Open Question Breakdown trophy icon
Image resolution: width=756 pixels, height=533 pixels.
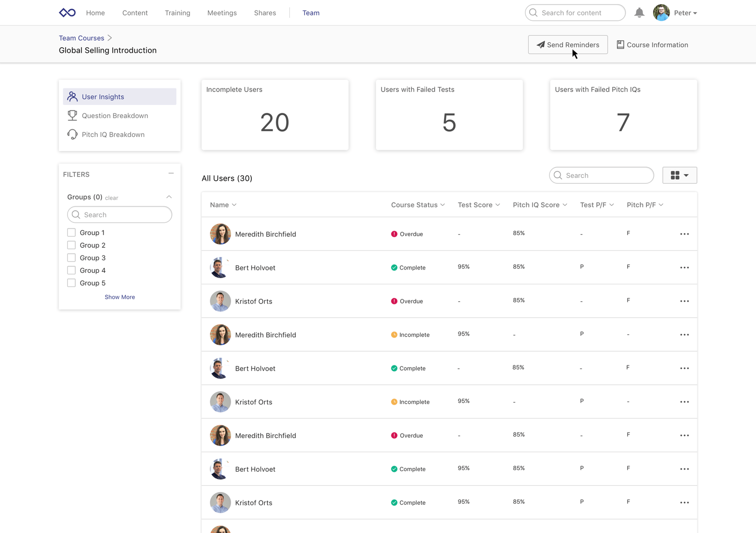(72, 115)
